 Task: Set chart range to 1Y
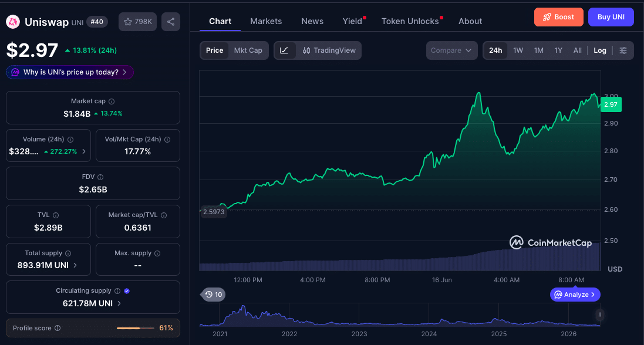(558, 50)
